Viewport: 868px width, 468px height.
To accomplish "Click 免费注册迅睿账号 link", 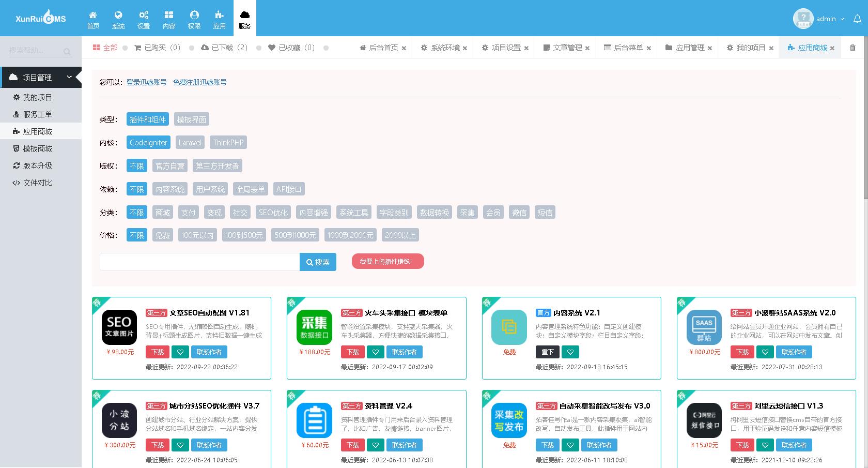I will point(199,82).
